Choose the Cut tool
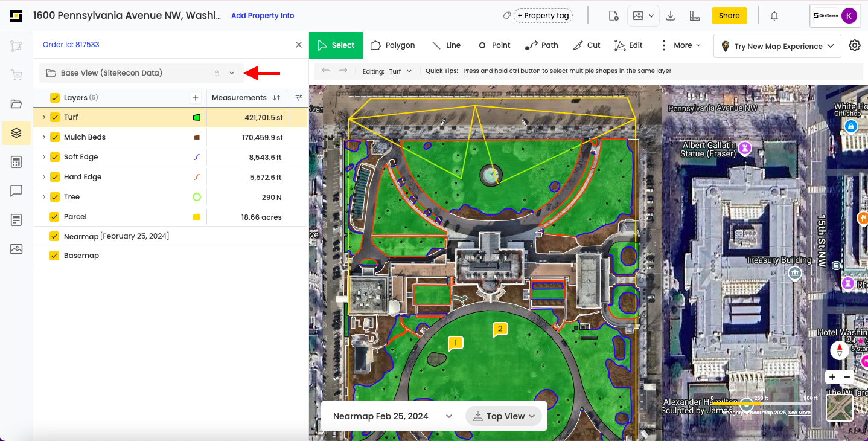 click(587, 45)
